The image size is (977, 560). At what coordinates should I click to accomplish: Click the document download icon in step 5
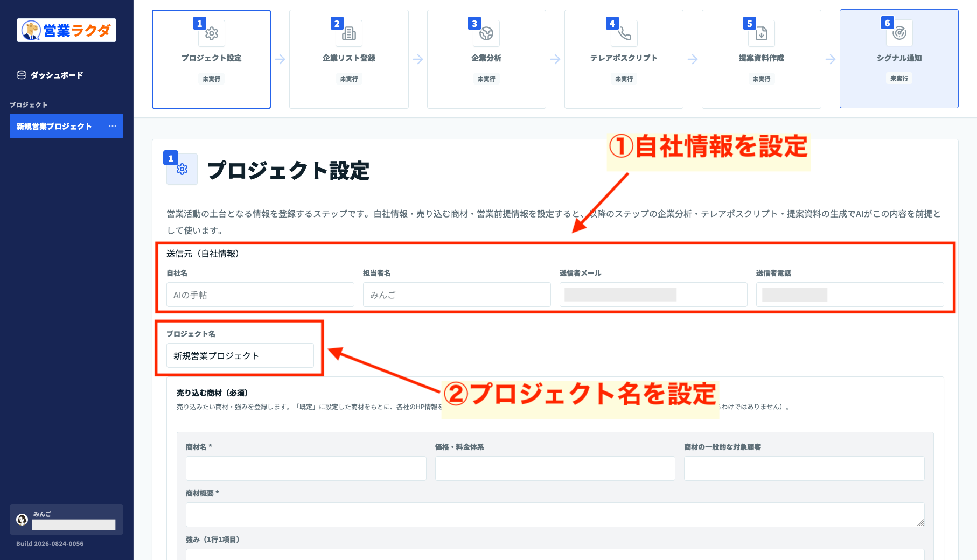762,33
